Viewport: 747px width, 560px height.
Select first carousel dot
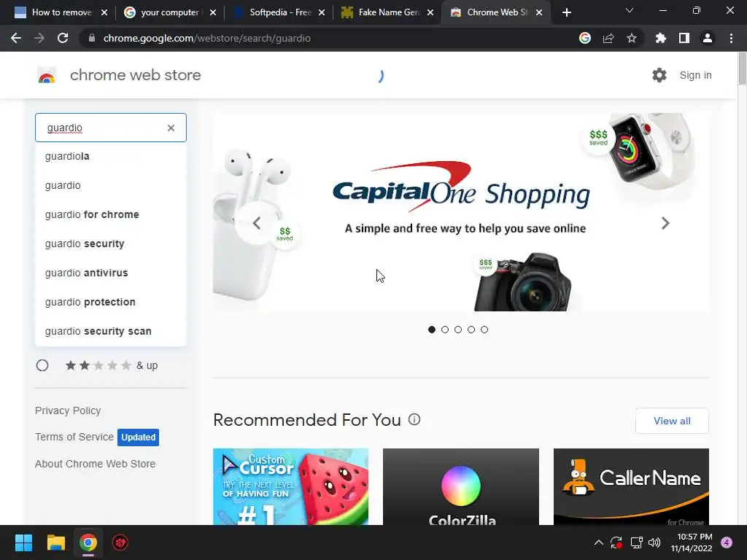pyautogui.click(x=432, y=330)
